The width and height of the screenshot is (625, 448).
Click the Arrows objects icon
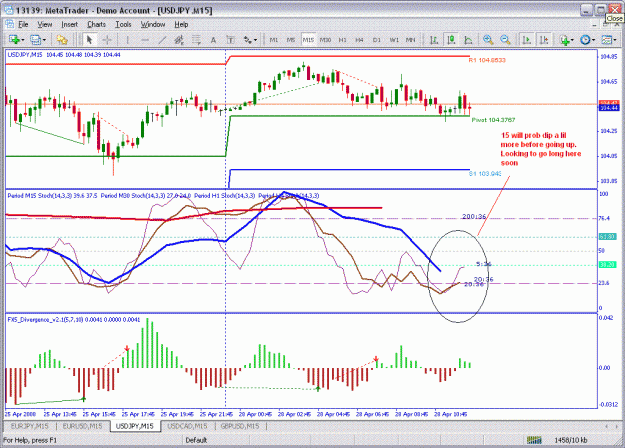[248, 40]
